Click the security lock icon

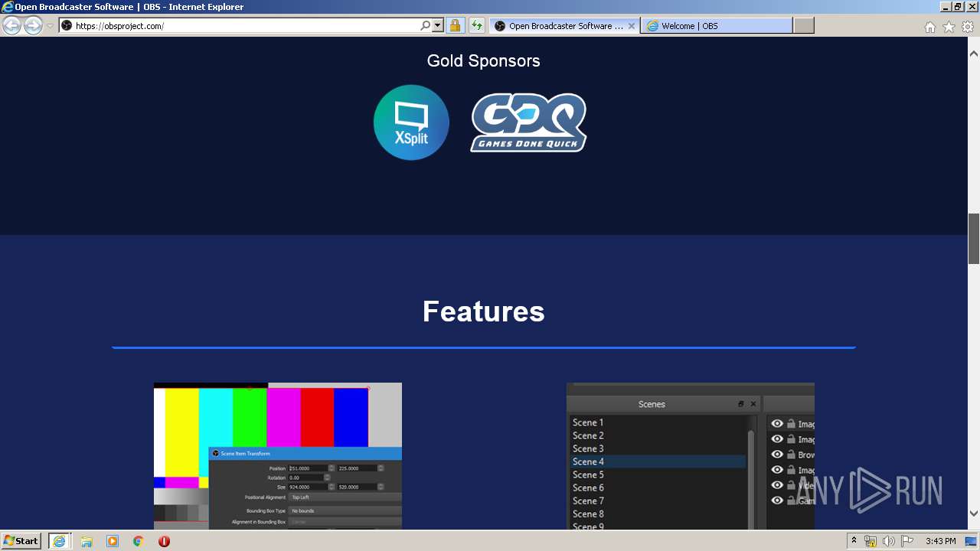pos(456,26)
